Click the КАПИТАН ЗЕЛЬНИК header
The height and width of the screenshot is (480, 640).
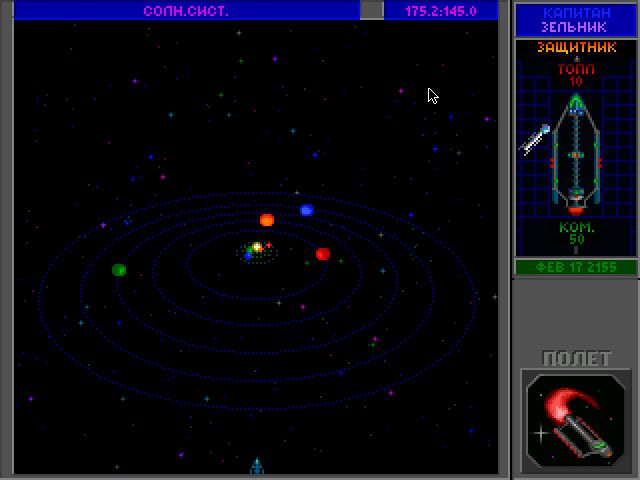[x=576, y=20]
